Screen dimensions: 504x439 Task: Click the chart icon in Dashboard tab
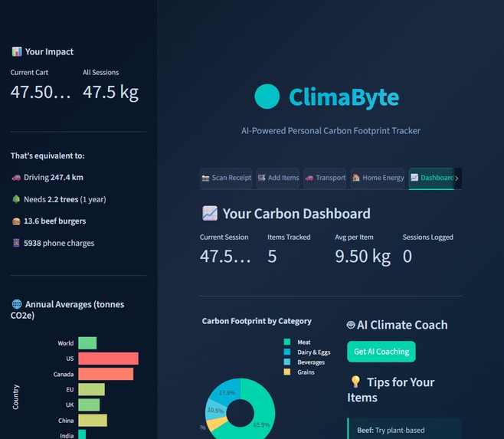click(x=414, y=178)
